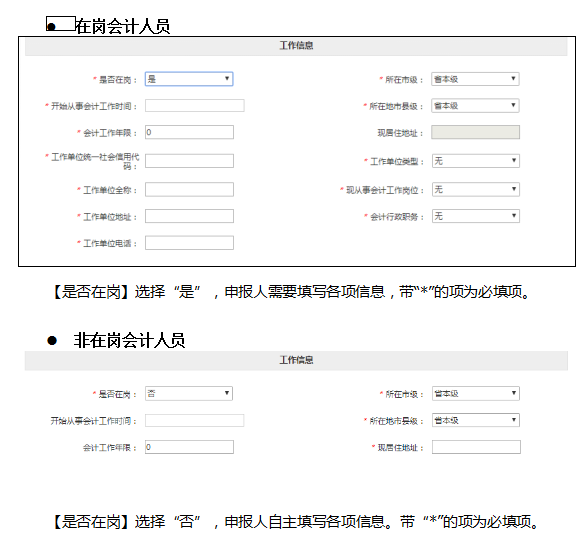584x549 pixels.
Task: Click the 会计工作年限 field in the first form
Action: tap(189, 132)
